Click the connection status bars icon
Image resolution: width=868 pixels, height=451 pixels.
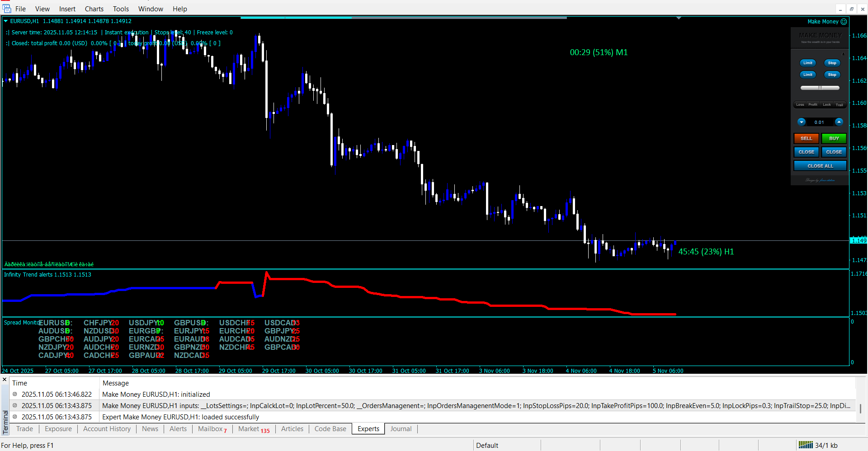(806, 445)
